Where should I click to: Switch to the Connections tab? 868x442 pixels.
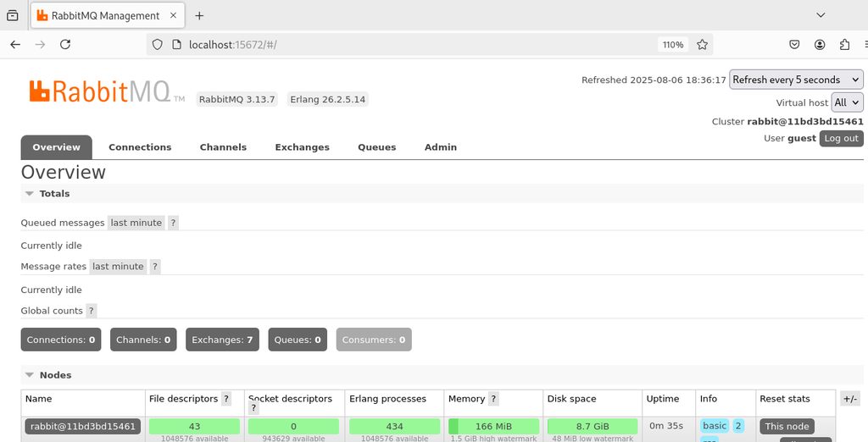140,147
